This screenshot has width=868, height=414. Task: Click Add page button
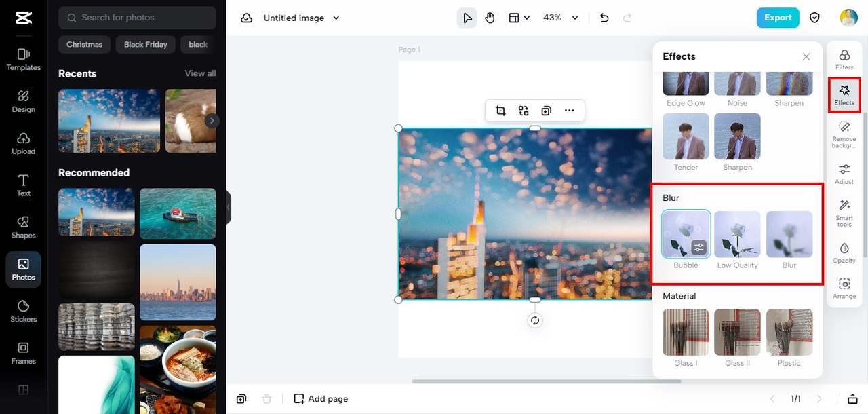tap(321, 399)
